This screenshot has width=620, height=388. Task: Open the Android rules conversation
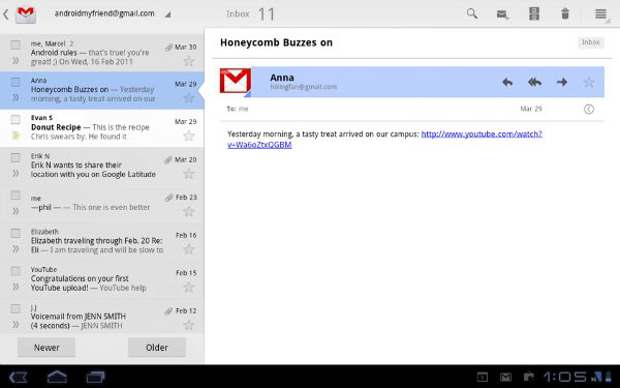102,53
